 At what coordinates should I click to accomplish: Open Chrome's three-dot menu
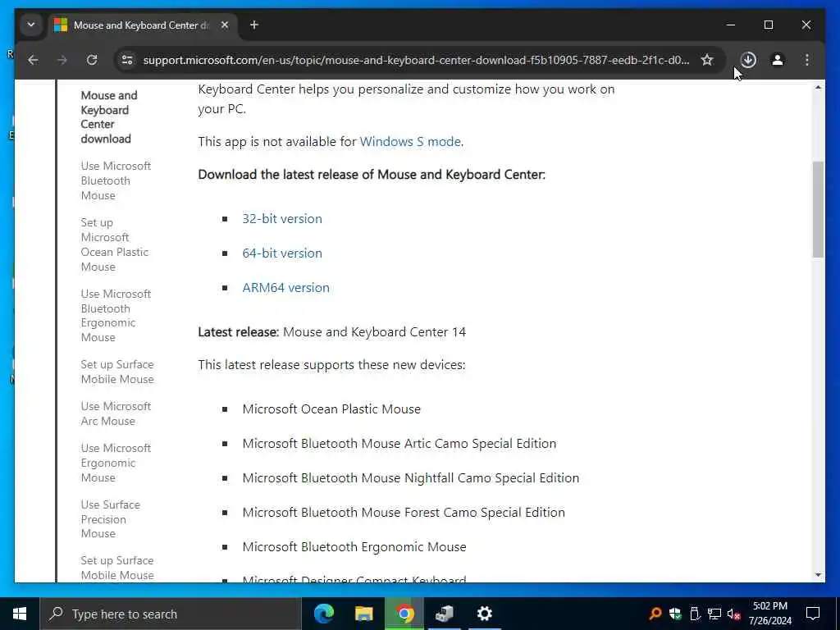(x=807, y=60)
